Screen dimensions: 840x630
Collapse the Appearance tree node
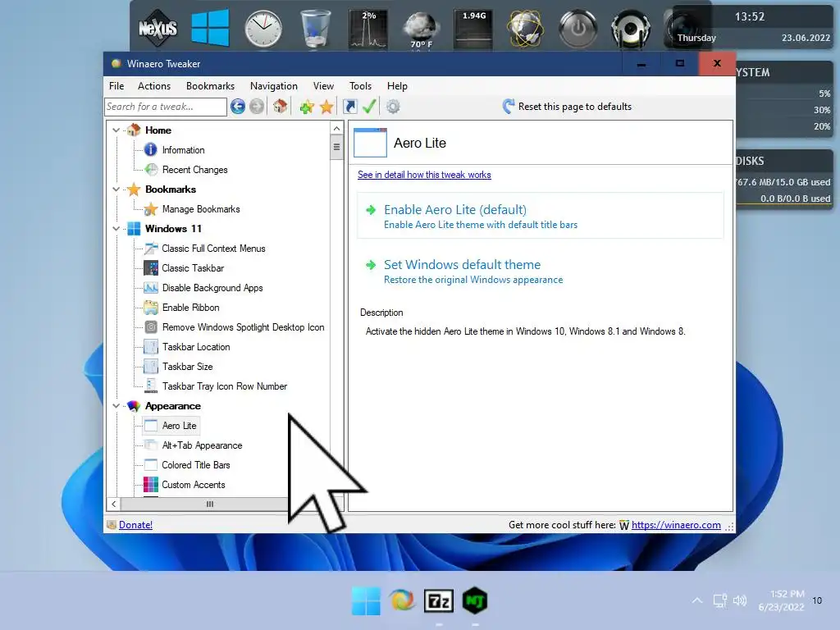[x=116, y=406]
